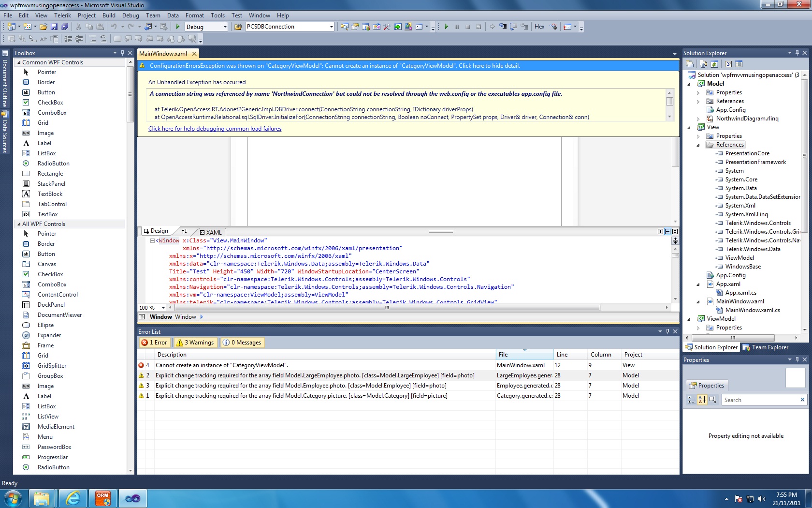Click the Open File folder icon

43,27
